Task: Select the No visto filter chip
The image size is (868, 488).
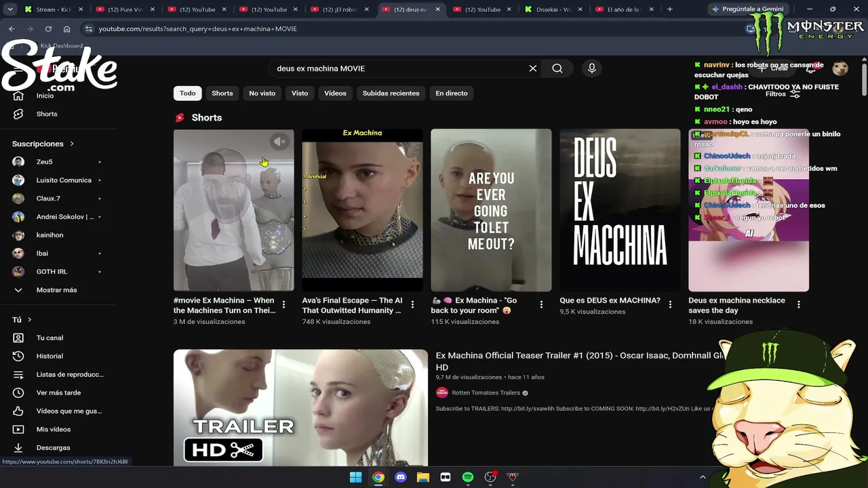Action: click(x=262, y=94)
